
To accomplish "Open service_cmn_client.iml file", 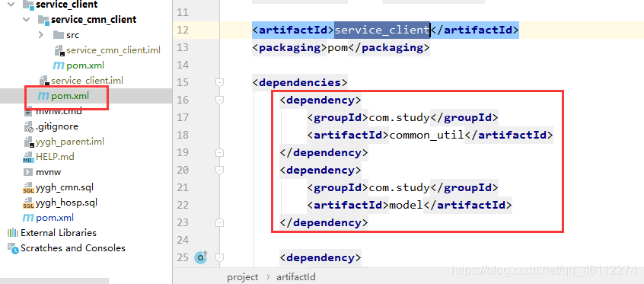I will 113,50.
